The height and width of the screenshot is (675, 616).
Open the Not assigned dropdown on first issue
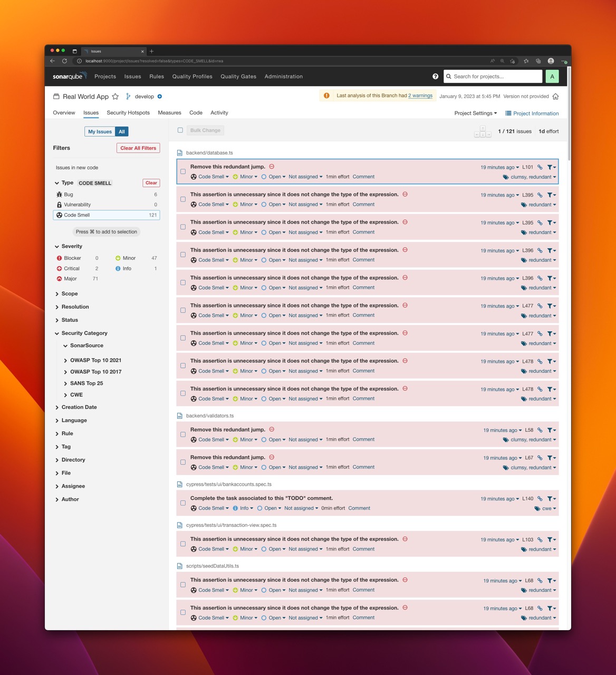pos(305,177)
